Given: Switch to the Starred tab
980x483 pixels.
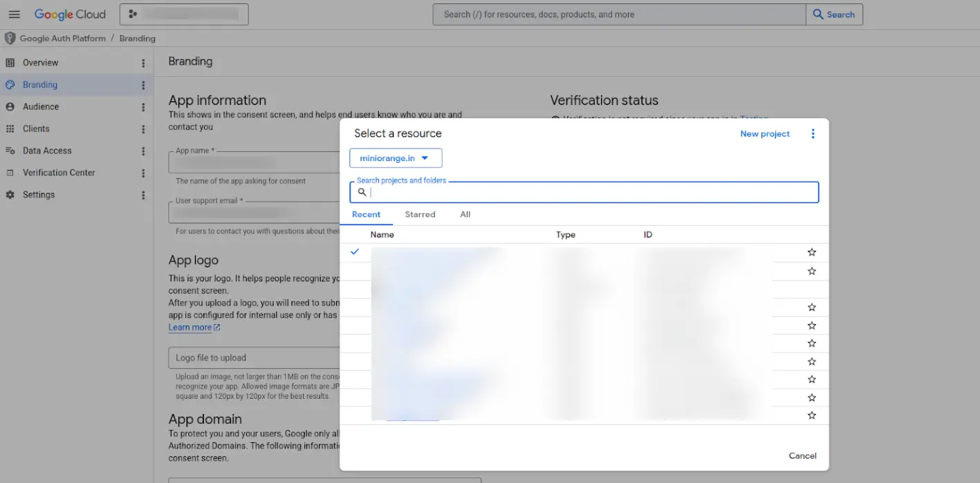Looking at the screenshot, I should click(420, 215).
